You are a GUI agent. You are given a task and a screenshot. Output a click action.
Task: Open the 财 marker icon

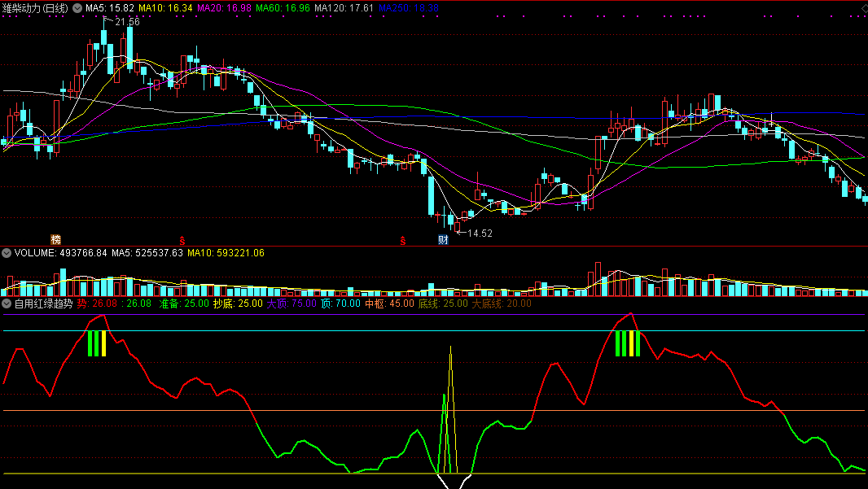point(444,239)
